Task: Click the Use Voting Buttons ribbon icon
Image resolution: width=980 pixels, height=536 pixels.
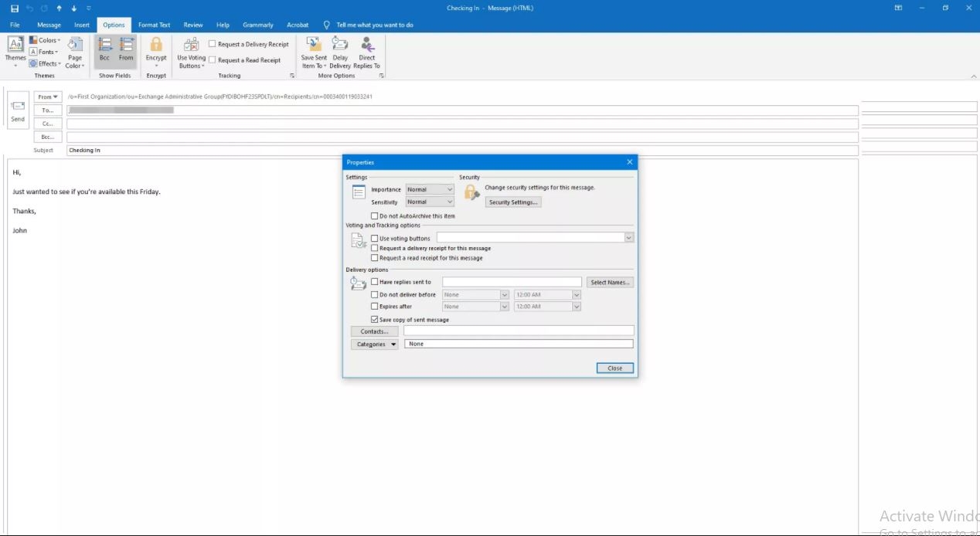Action: pyautogui.click(x=191, y=53)
